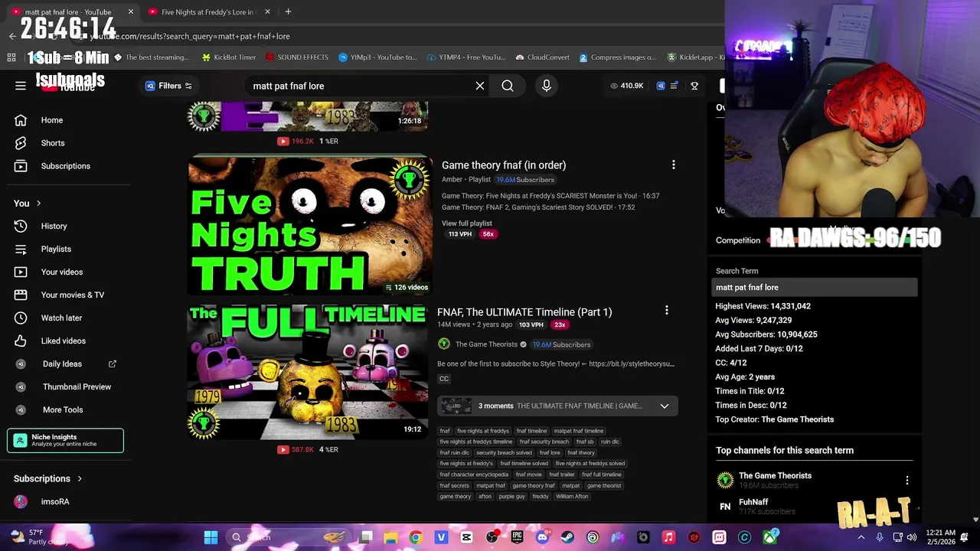Open Liked videos

(x=63, y=341)
